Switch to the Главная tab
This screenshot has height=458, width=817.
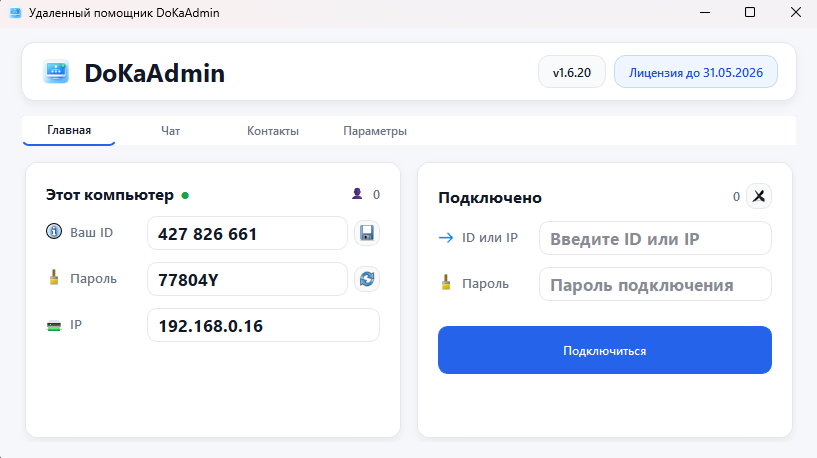coord(69,130)
